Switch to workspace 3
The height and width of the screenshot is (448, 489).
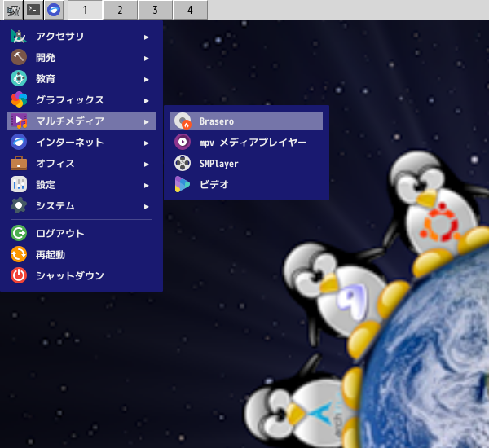pos(155,10)
